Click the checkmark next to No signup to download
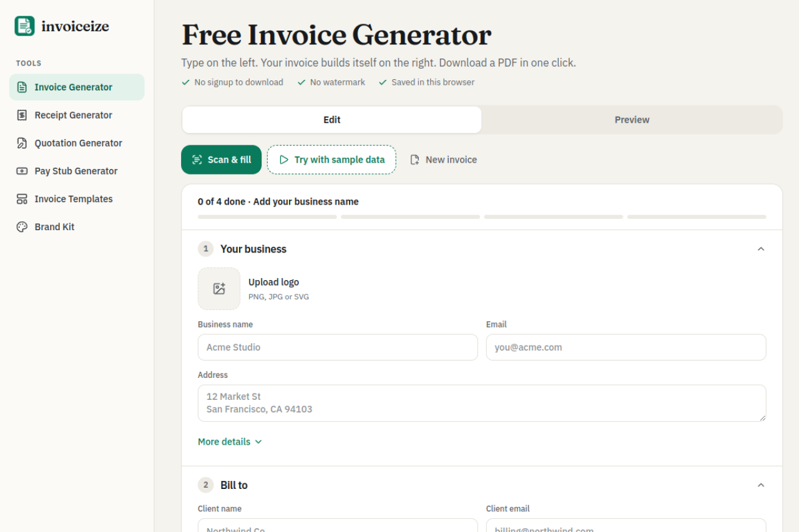The image size is (799, 532). (185, 82)
